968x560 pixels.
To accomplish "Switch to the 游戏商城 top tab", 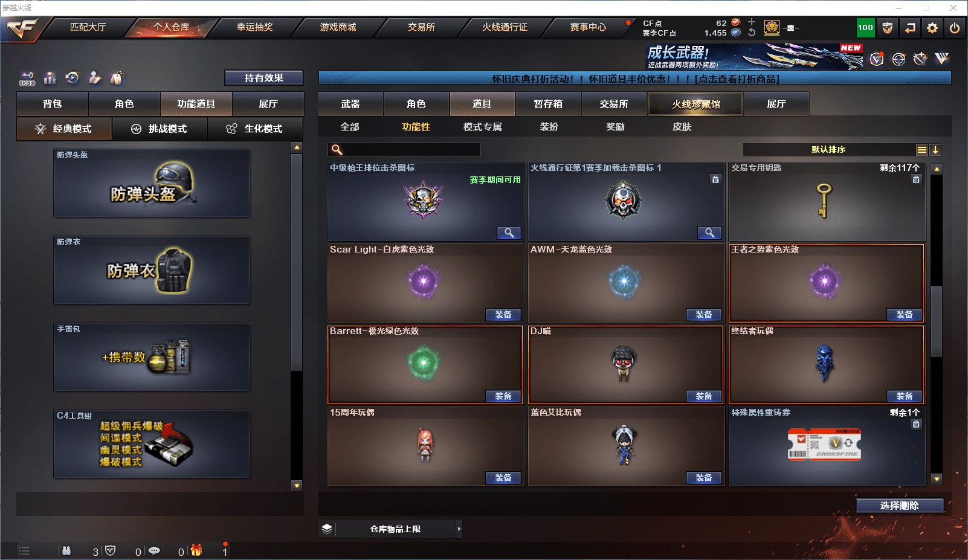I will (x=338, y=27).
